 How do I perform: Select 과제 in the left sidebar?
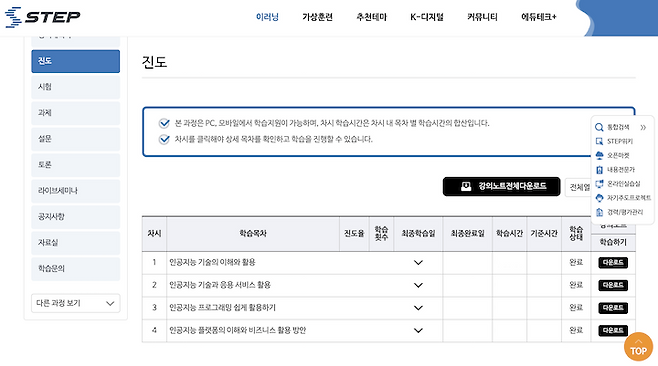(76, 113)
